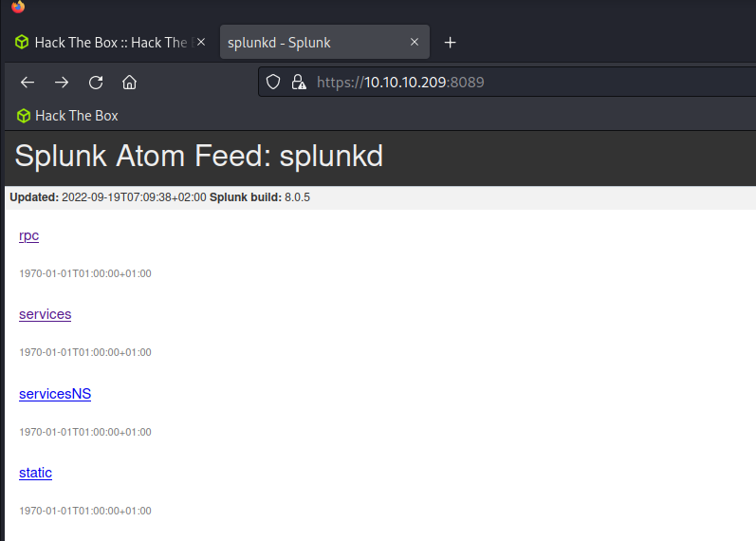Open a new tab with plus button
Screen dimensions: 756x541
point(450,43)
